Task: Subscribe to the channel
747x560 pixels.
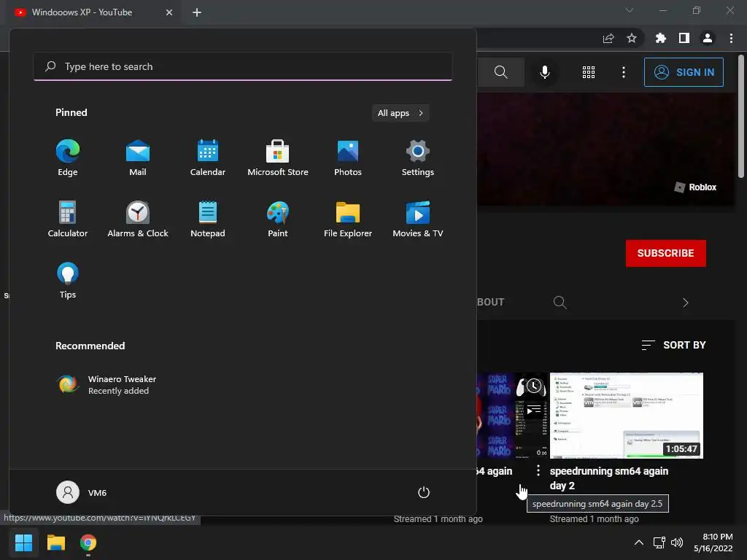Action: 665,253
